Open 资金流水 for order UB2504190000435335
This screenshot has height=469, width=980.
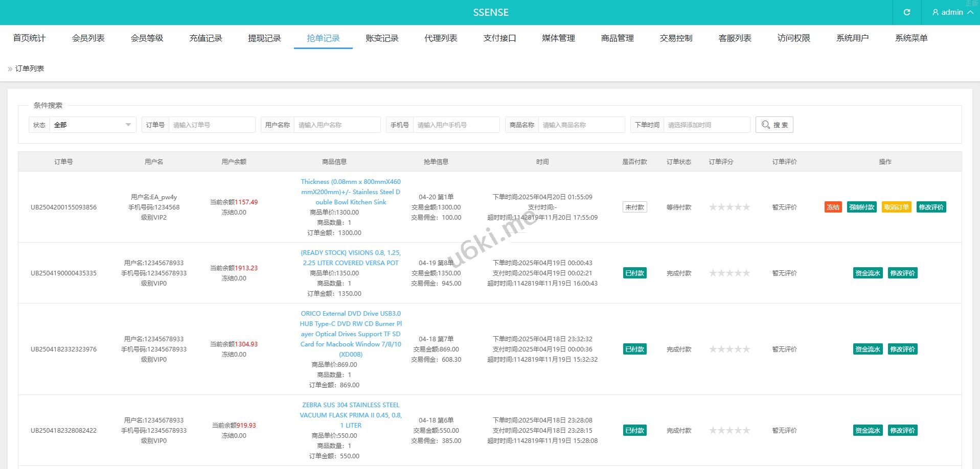[x=868, y=273]
